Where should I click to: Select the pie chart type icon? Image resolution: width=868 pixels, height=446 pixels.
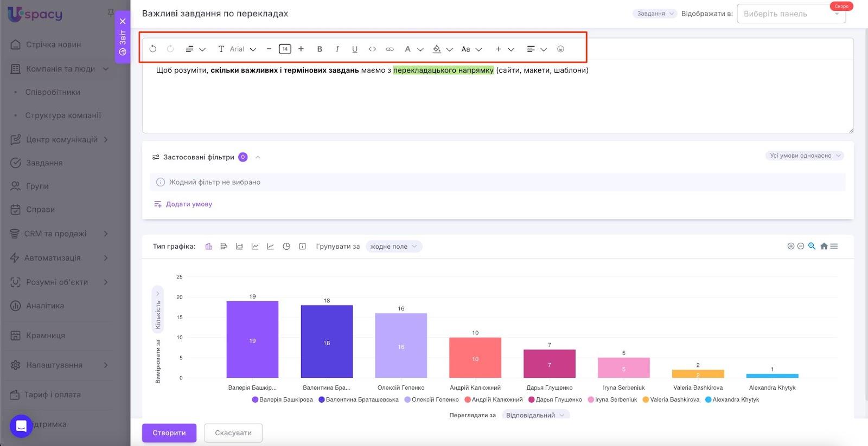click(x=286, y=246)
